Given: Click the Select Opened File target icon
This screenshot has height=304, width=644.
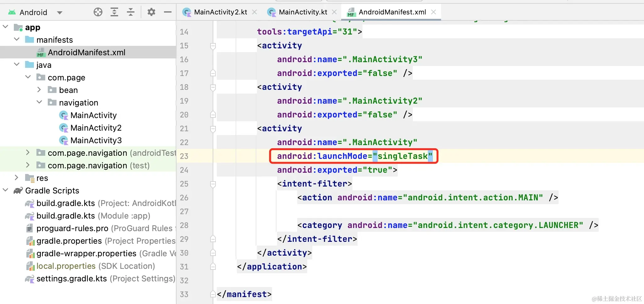Looking at the screenshot, I should tap(98, 12).
